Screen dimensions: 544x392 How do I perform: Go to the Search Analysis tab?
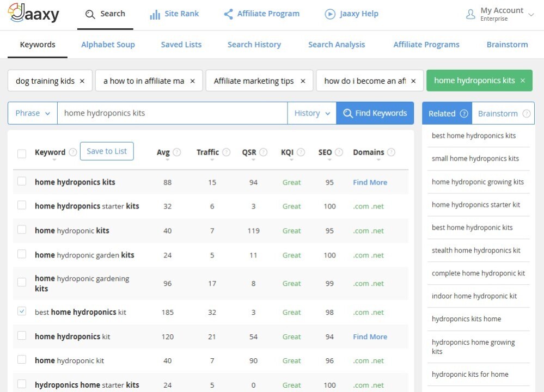pos(337,45)
